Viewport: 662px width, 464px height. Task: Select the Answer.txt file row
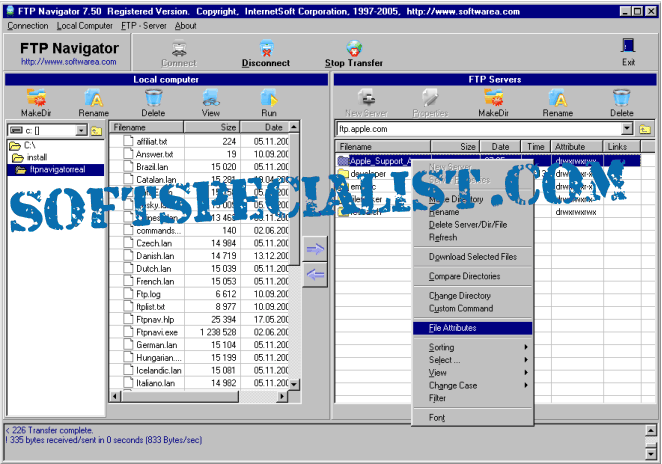[x=200, y=154]
